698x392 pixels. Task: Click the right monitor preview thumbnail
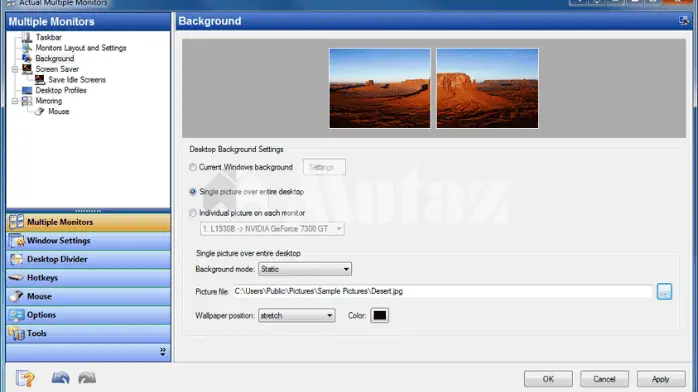487,89
